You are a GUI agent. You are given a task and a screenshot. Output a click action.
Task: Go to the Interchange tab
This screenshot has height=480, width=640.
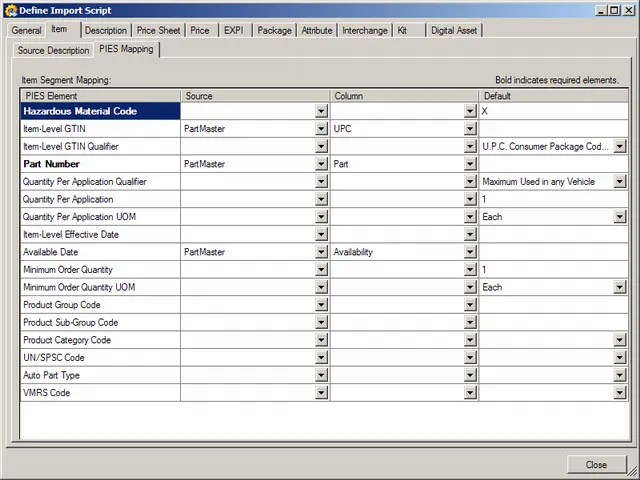pyautogui.click(x=365, y=30)
